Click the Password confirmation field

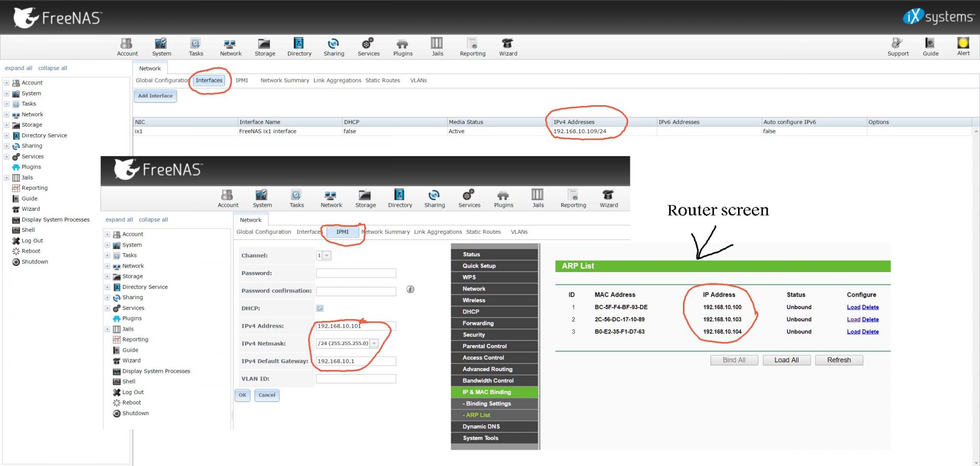[356, 291]
